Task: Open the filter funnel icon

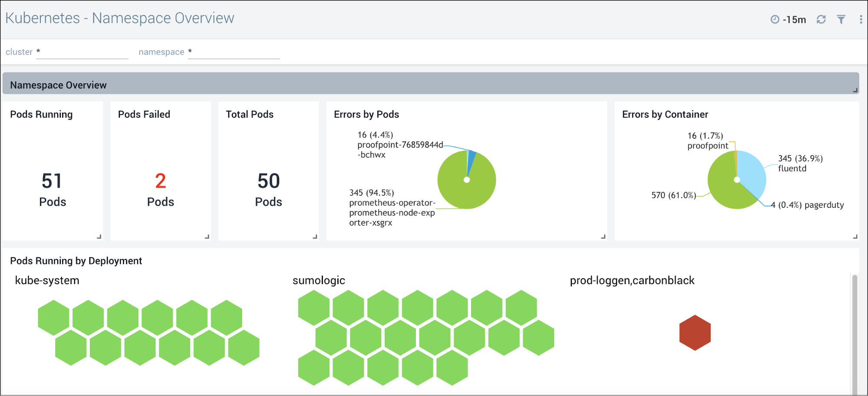Action: point(841,20)
